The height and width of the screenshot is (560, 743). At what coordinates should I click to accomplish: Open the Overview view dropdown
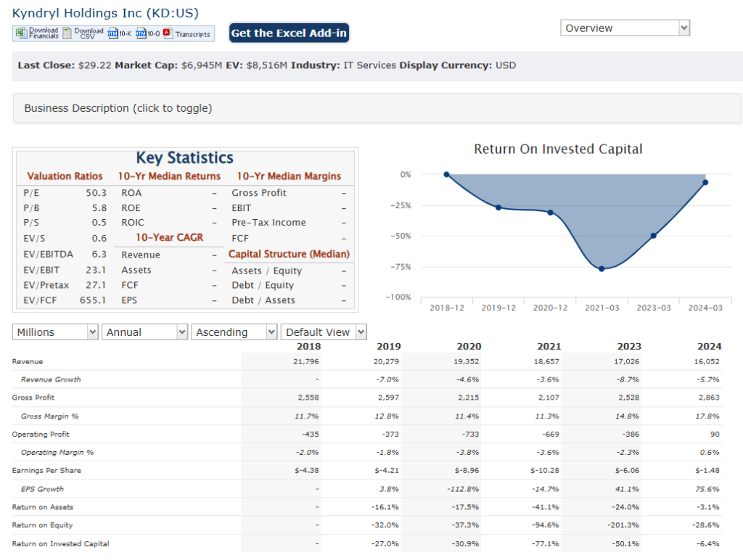pos(625,28)
